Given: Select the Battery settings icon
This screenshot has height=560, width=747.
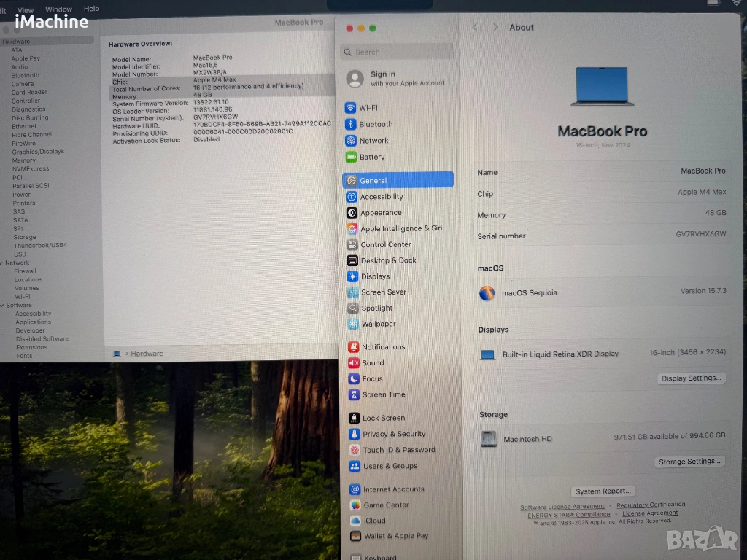Looking at the screenshot, I should click(x=352, y=157).
